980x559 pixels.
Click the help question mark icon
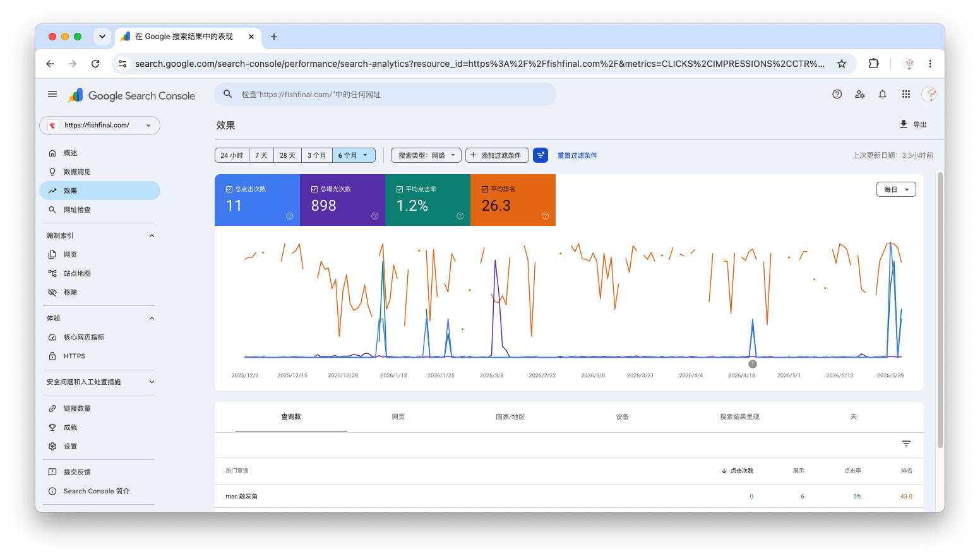tap(837, 95)
